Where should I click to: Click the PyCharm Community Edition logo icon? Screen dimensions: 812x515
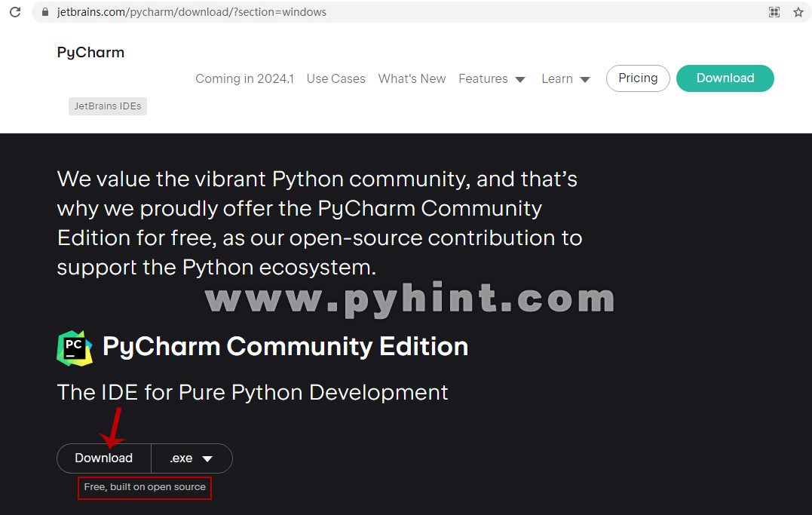[75, 348]
